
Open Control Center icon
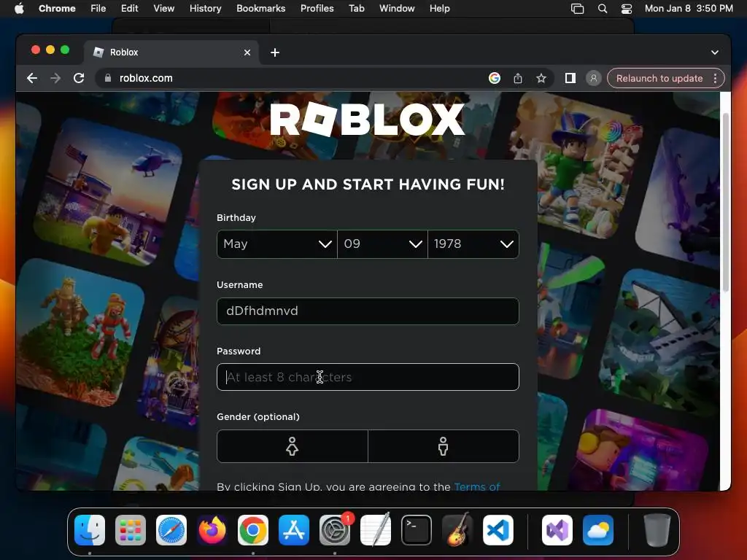click(627, 9)
